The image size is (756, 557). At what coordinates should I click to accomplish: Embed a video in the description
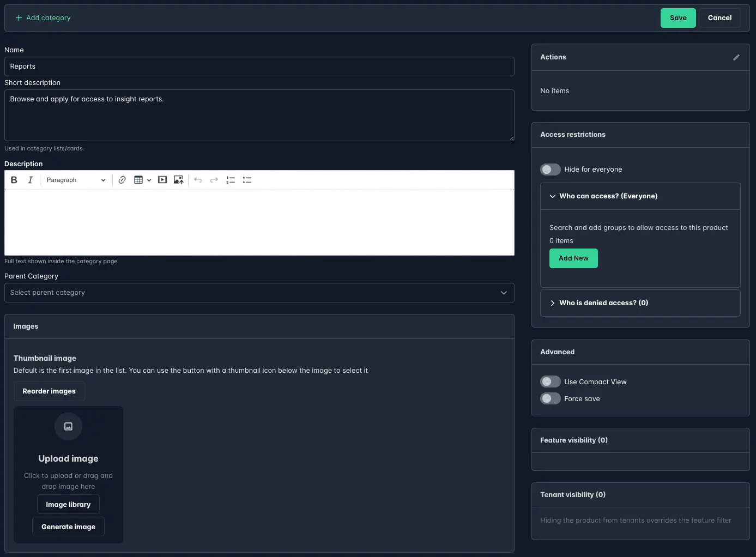coord(162,180)
